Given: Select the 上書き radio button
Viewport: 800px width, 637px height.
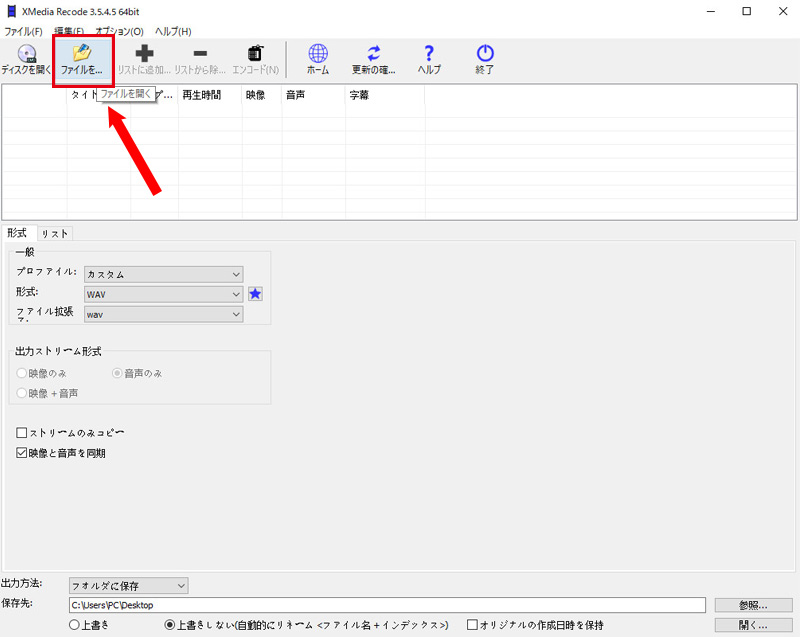Looking at the screenshot, I should [74, 625].
